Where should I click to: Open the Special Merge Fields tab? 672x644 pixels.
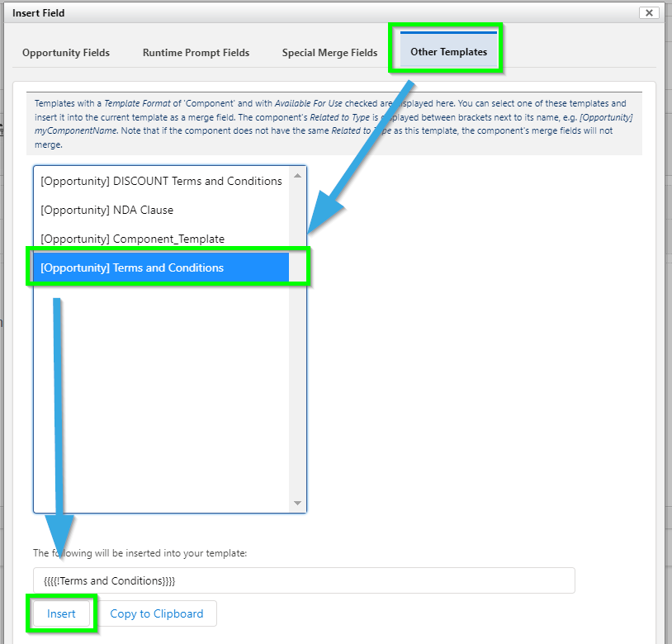[329, 53]
